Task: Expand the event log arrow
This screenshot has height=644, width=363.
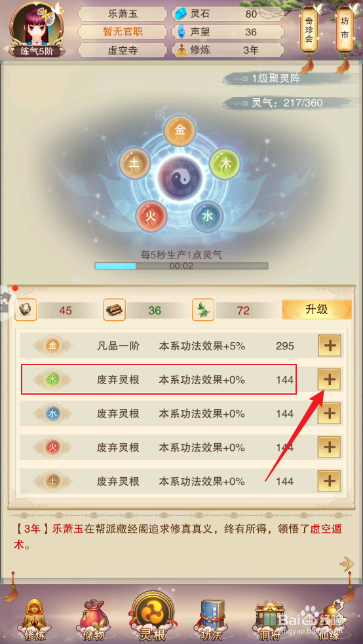Action: pos(346,564)
